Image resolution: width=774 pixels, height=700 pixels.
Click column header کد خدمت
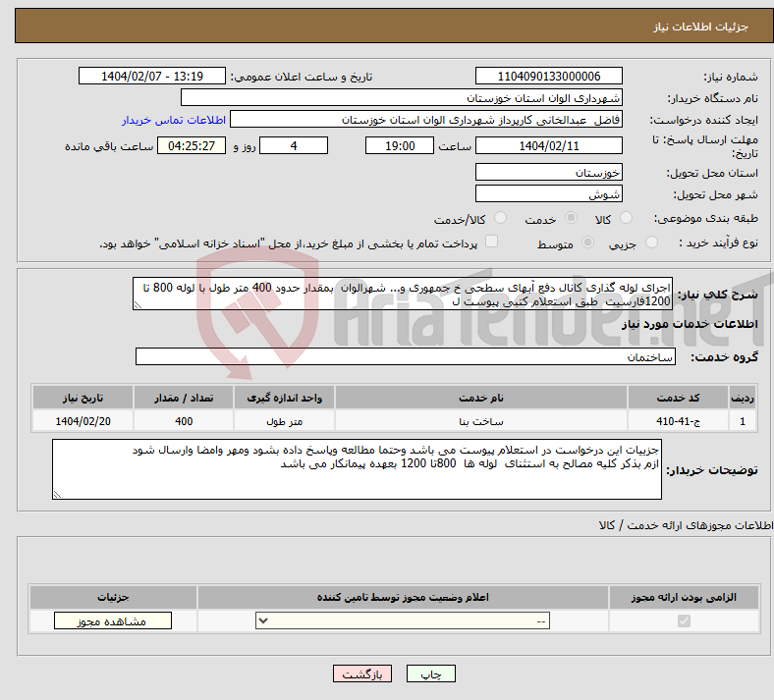tap(679, 398)
